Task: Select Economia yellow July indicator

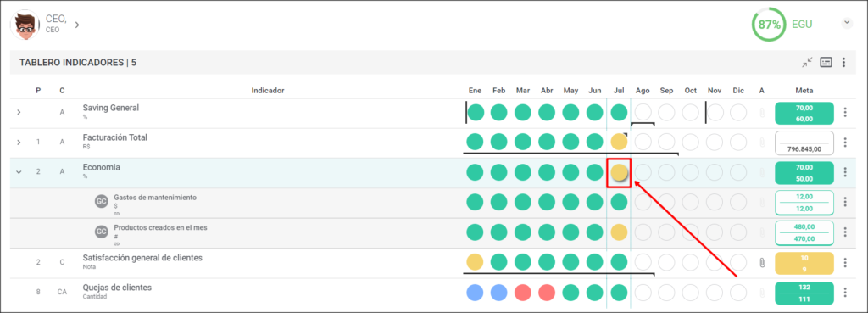Action: click(x=619, y=172)
